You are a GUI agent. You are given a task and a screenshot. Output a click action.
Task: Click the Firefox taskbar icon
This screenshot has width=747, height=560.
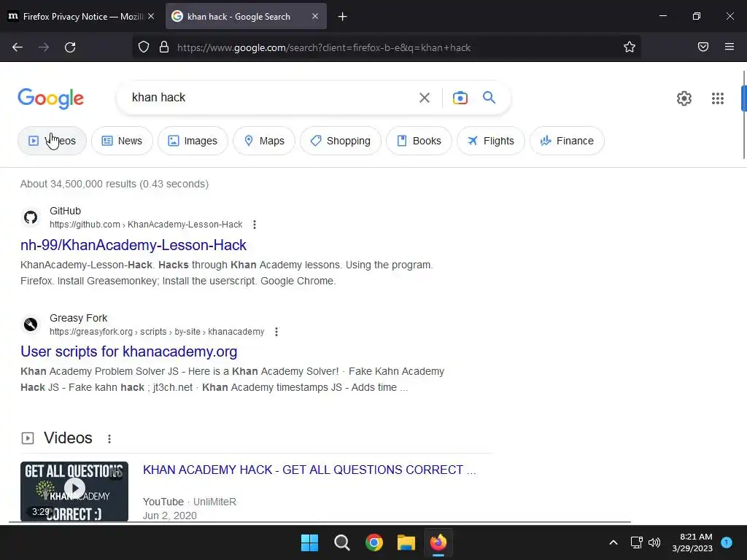(x=438, y=542)
